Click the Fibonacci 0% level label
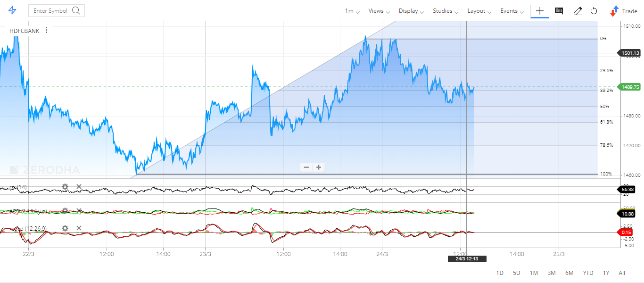This screenshot has width=644, height=283. click(603, 39)
